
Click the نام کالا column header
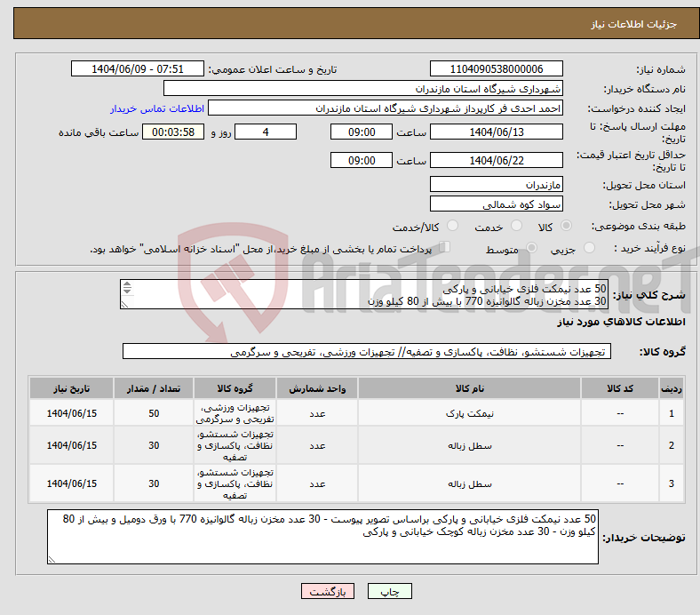(469, 388)
